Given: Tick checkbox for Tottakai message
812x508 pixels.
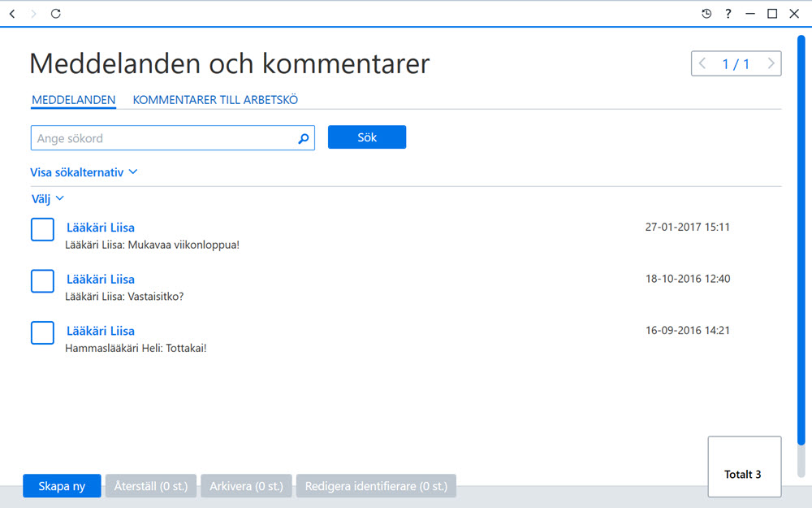Looking at the screenshot, I should click(42, 332).
